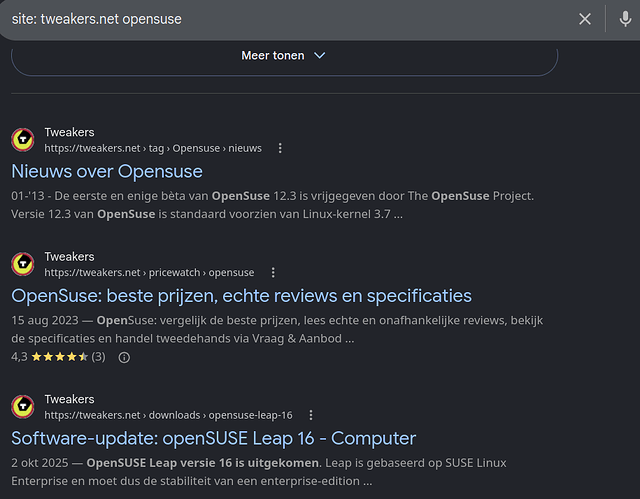This screenshot has width=640, height=499.
Task: Expand results with 'Meer tonen'
Action: [x=283, y=55]
